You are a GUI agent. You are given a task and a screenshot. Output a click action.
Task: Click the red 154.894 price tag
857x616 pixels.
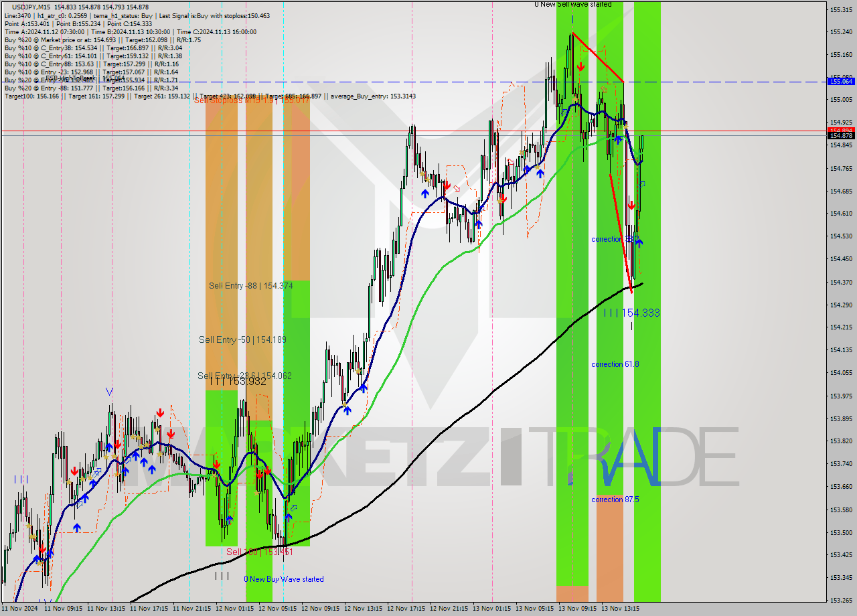click(x=841, y=130)
